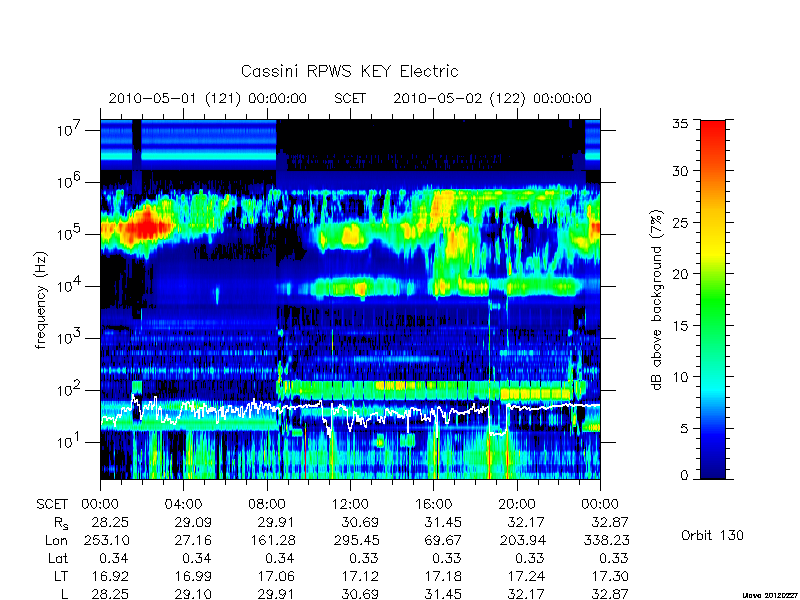Select the start date '2010-05-01 (121) 00:00:00'
The width and height of the screenshot is (800, 600).
tap(208, 98)
